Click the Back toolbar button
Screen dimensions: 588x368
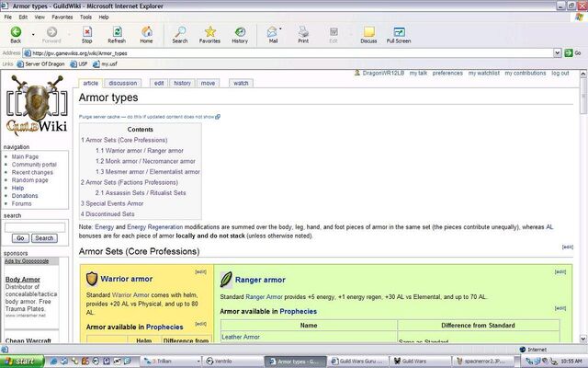coord(16,35)
